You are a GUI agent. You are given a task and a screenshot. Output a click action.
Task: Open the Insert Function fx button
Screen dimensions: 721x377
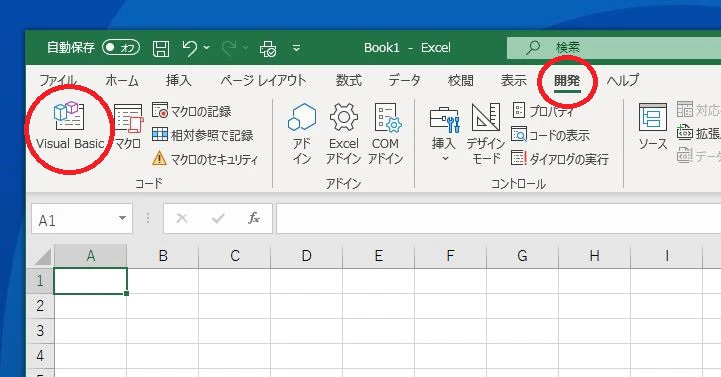pos(254,218)
